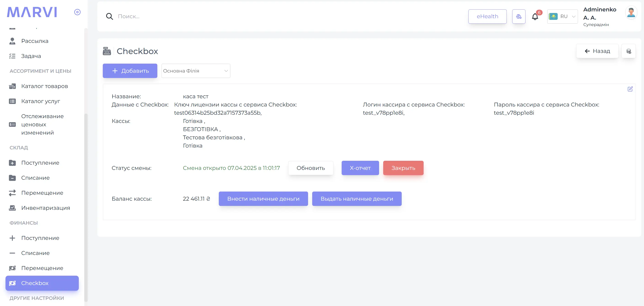
Task: Add a new register with Добавить
Action: pyautogui.click(x=130, y=71)
